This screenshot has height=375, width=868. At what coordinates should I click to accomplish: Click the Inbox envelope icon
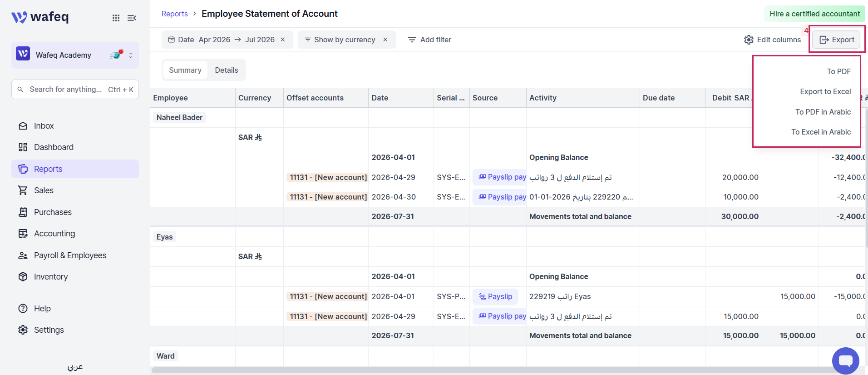[23, 126]
